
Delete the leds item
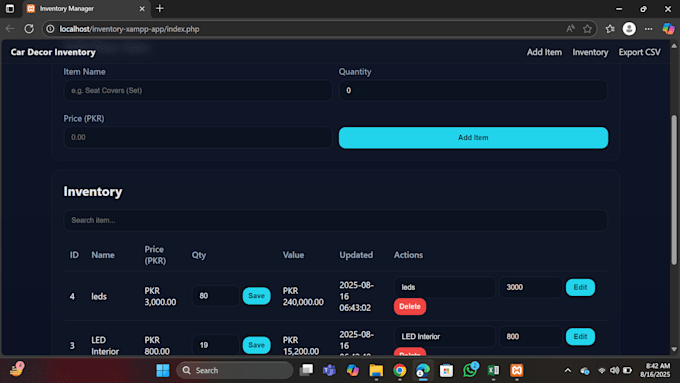(x=410, y=306)
